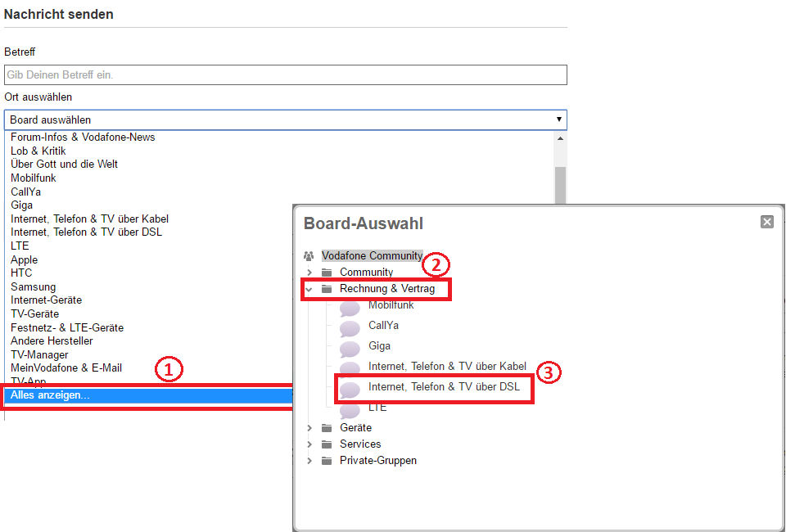Click the Community folder icon
Viewport: 786px width, 532px height.
click(327, 273)
